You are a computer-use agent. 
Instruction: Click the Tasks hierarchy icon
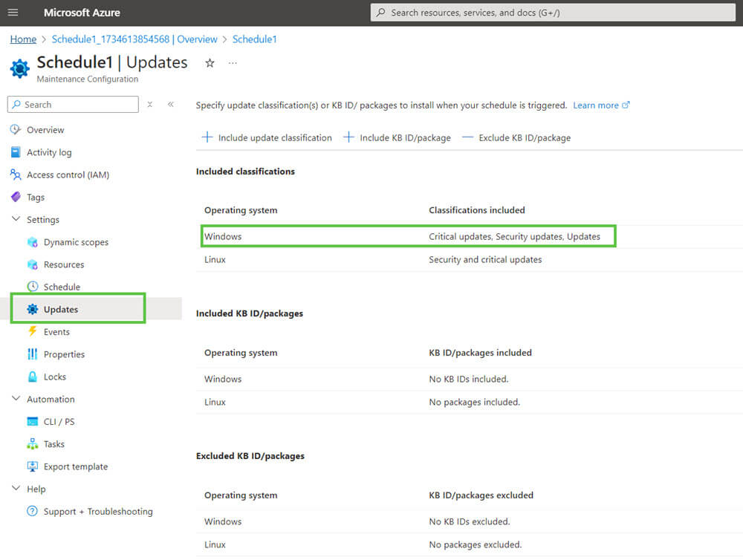[x=32, y=444]
